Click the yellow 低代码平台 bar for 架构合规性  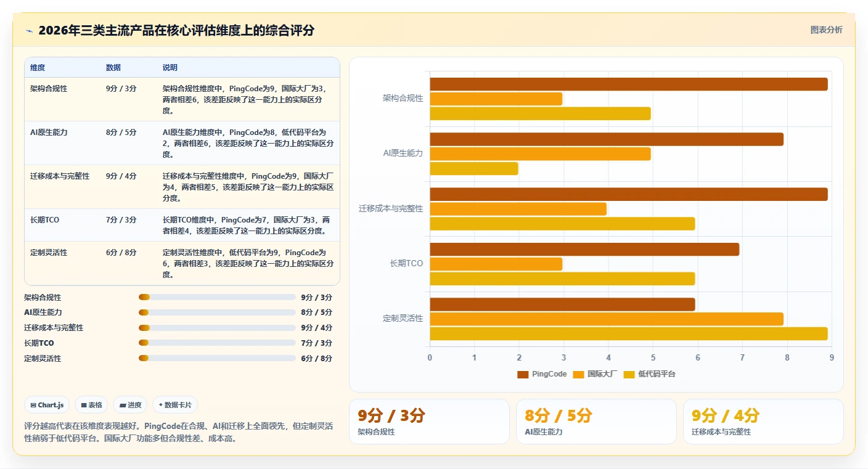pos(540,113)
